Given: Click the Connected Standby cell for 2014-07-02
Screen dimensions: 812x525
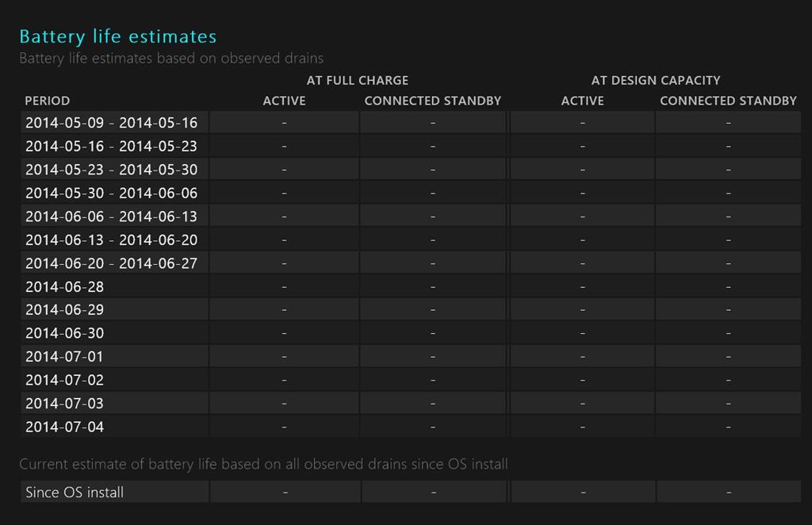Looking at the screenshot, I should coord(432,379).
